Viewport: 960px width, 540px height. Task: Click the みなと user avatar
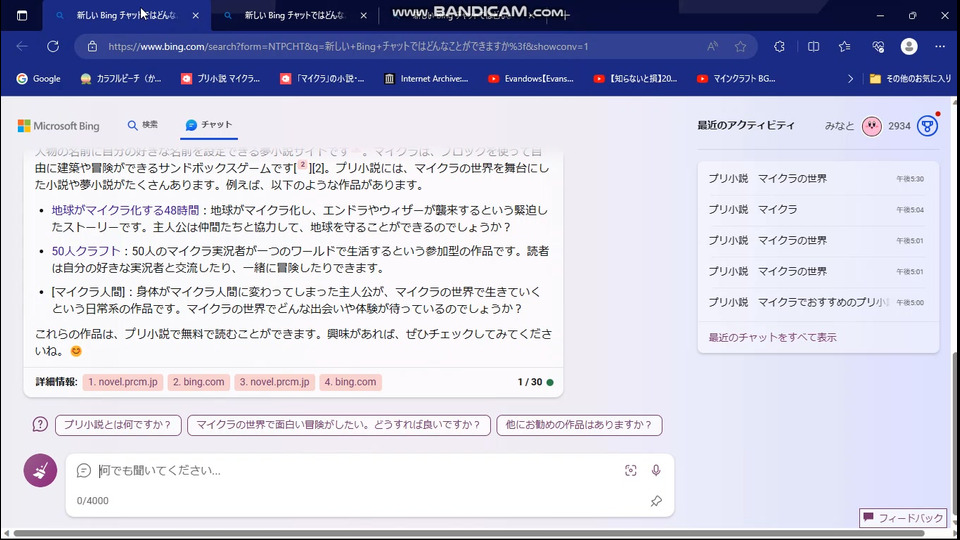click(872, 126)
